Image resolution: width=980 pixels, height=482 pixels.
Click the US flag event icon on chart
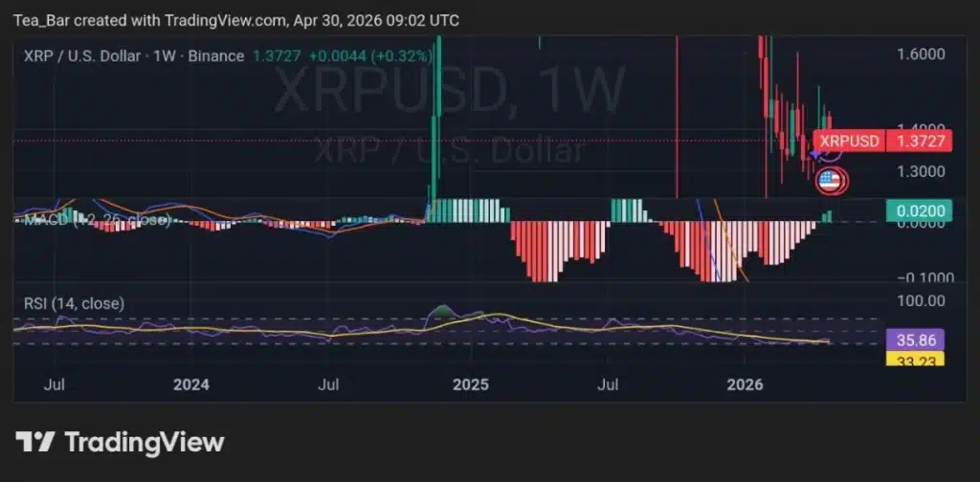point(830,181)
